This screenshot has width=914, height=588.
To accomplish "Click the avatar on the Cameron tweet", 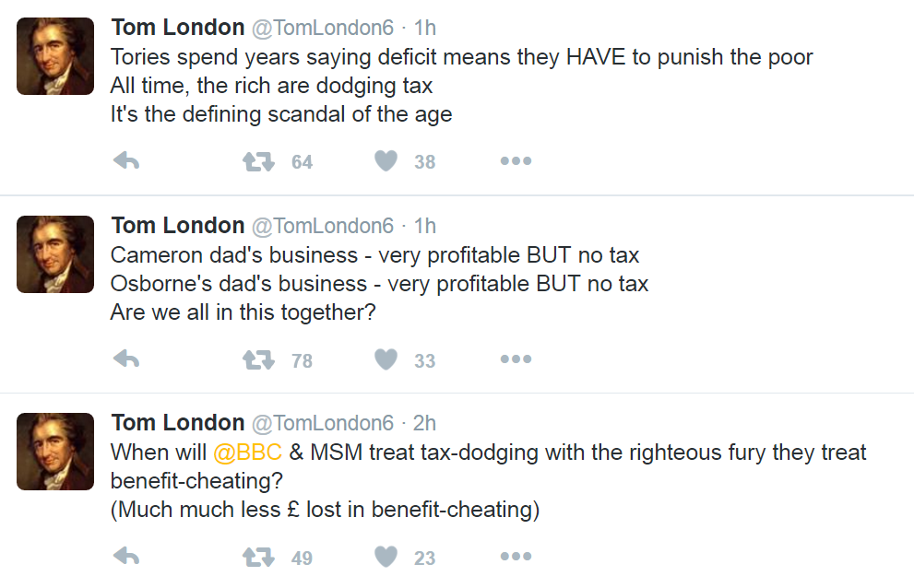I will (x=55, y=254).
